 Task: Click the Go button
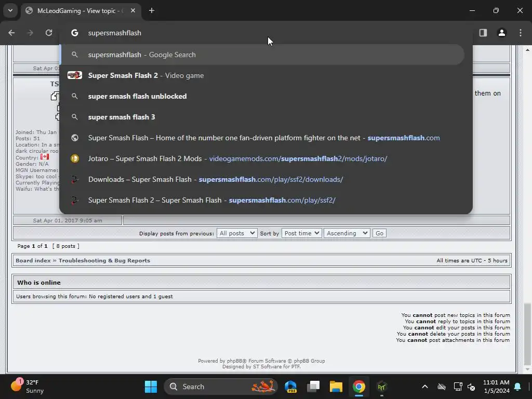click(379, 233)
